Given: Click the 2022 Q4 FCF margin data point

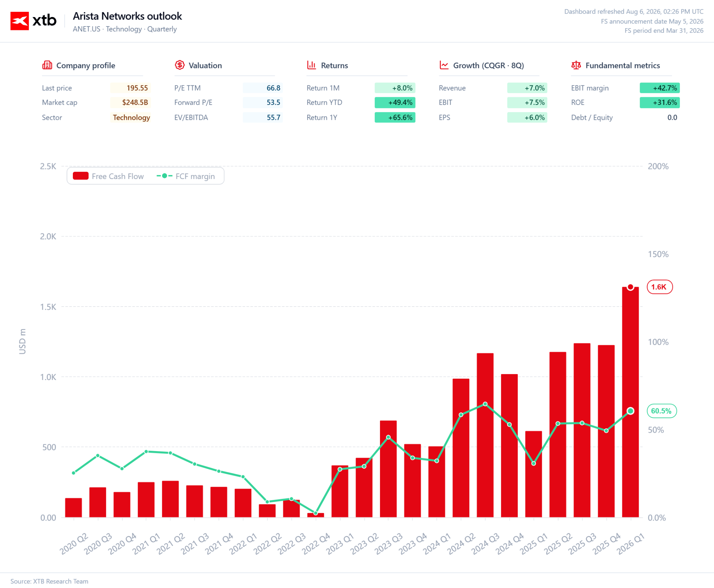Looking at the screenshot, I should pos(316,513).
